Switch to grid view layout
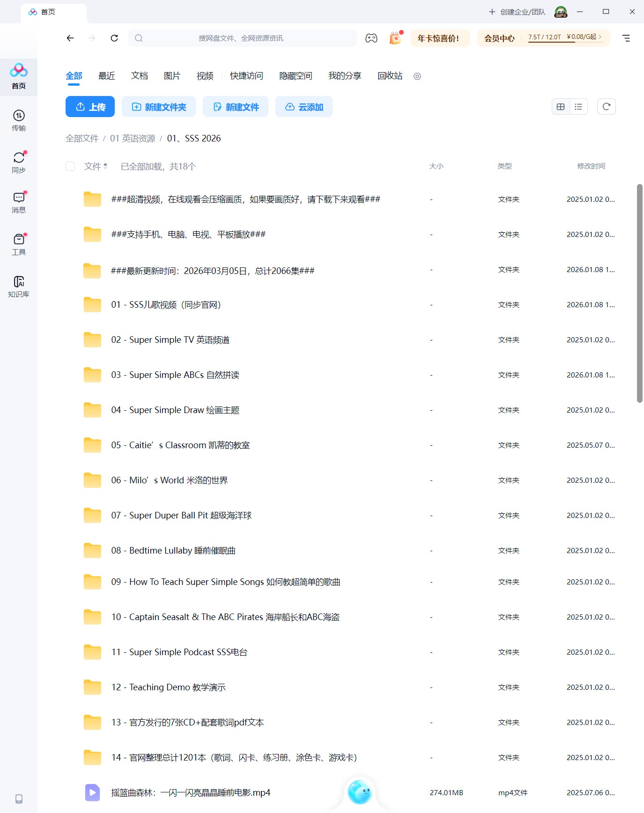The image size is (644, 813). tap(561, 107)
